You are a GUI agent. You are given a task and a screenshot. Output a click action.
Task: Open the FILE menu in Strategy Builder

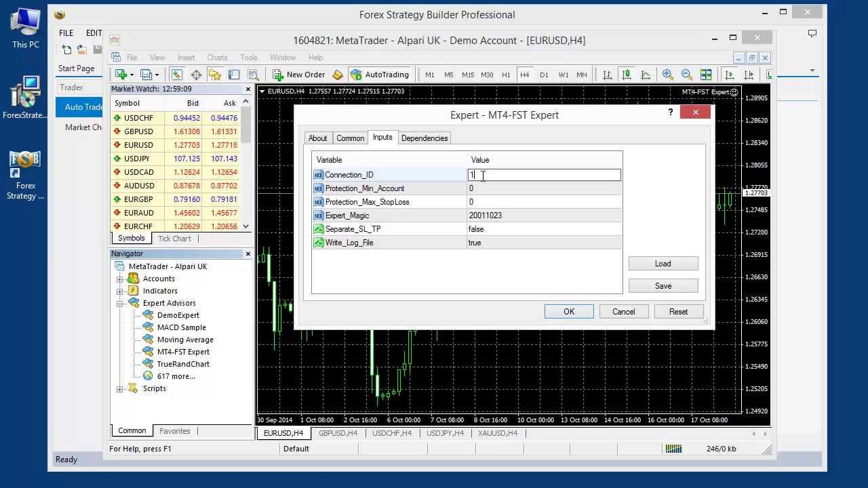tap(66, 33)
